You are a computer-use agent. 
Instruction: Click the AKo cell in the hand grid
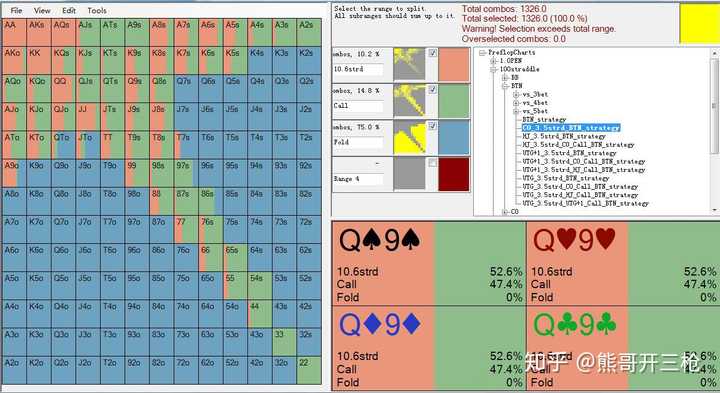pos(14,60)
